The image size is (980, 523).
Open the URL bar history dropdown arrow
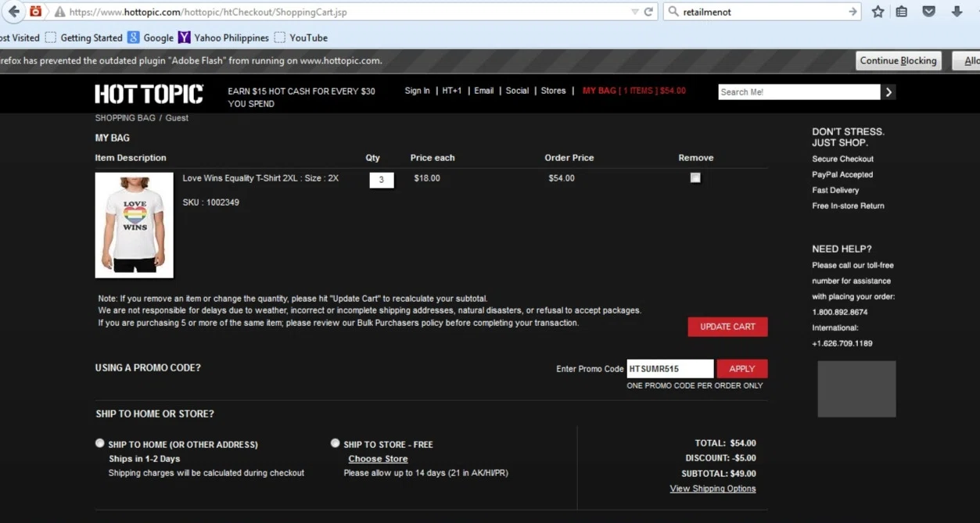tap(634, 12)
